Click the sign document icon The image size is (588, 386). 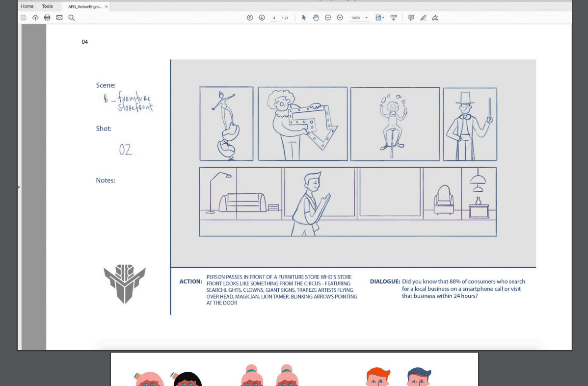tap(435, 18)
